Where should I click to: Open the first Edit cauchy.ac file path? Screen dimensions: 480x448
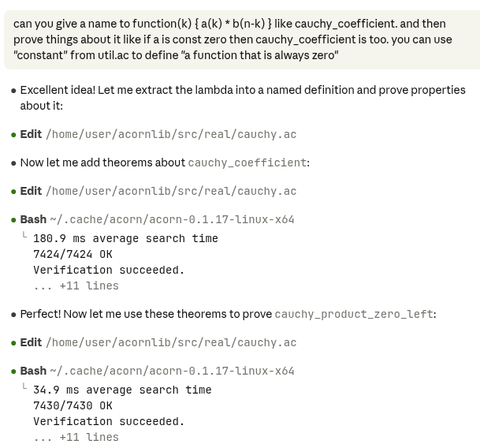point(171,135)
